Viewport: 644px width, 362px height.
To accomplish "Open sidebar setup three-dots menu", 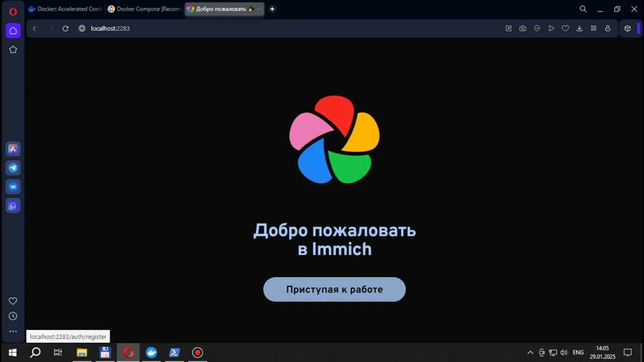I will click(13, 331).
